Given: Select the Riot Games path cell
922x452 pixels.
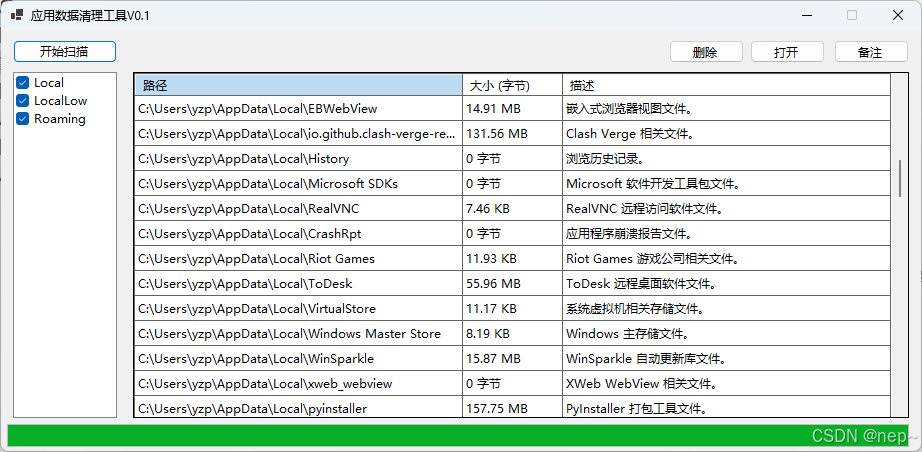Looking at the screenshot, I should click(299, 259).
